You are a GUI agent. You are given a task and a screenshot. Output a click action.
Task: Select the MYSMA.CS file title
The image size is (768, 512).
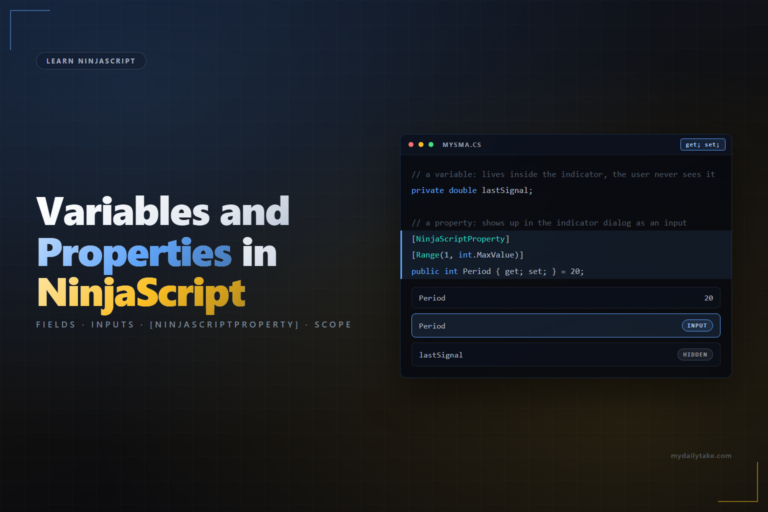point(462,145)
